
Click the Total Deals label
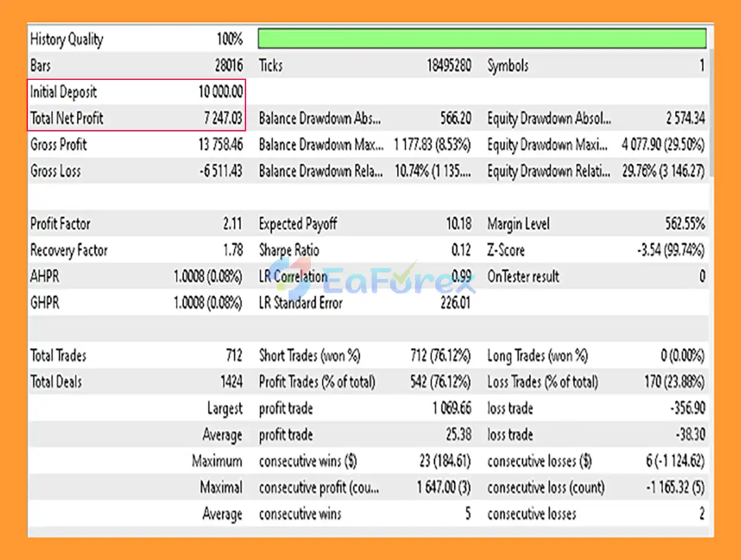click(x=56, y=382)
